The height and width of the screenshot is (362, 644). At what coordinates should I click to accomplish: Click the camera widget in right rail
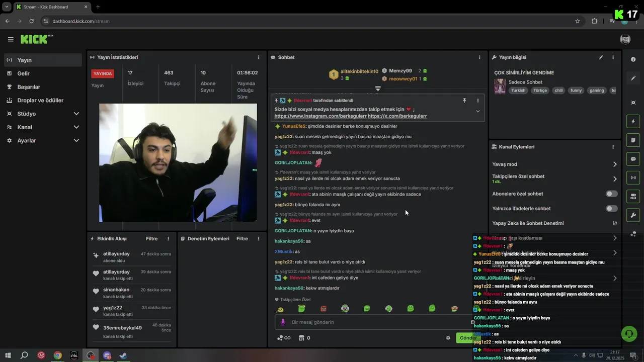(x=633, y=196)
